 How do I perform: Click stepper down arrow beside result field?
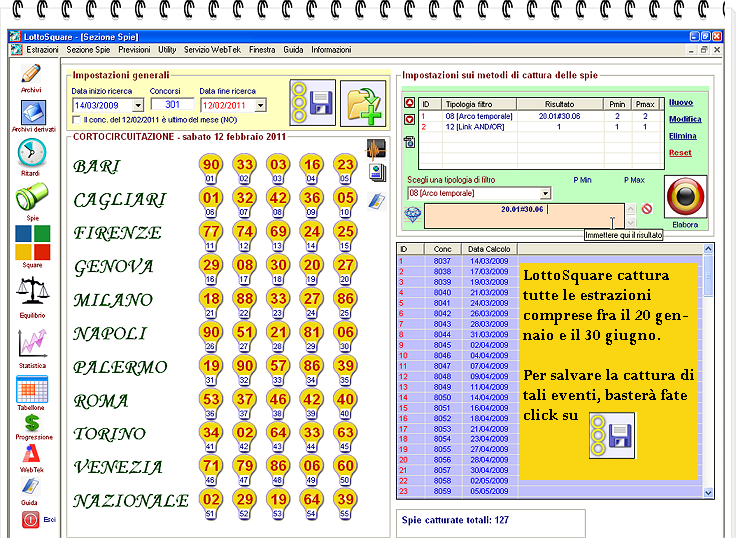coord(631,222)
